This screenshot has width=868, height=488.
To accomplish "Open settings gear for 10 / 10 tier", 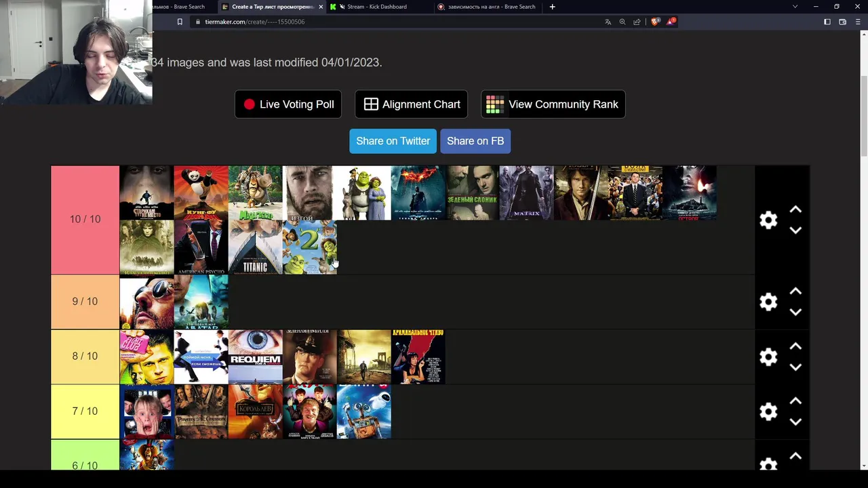I will coord(768,220).
